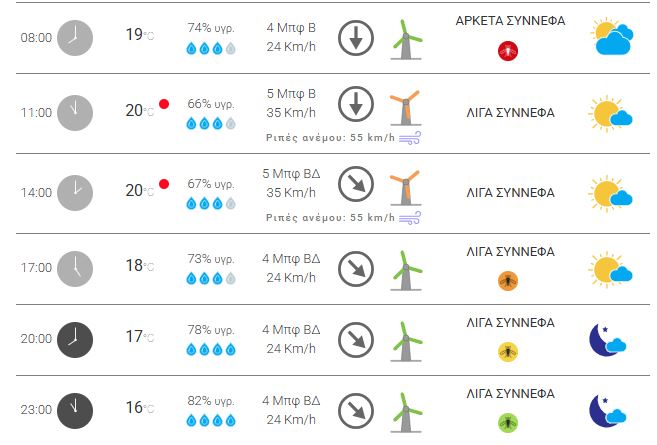657x445 pixels.
Task: Click the orange mosquito indicator at 17:00
Action: (508, 281)
